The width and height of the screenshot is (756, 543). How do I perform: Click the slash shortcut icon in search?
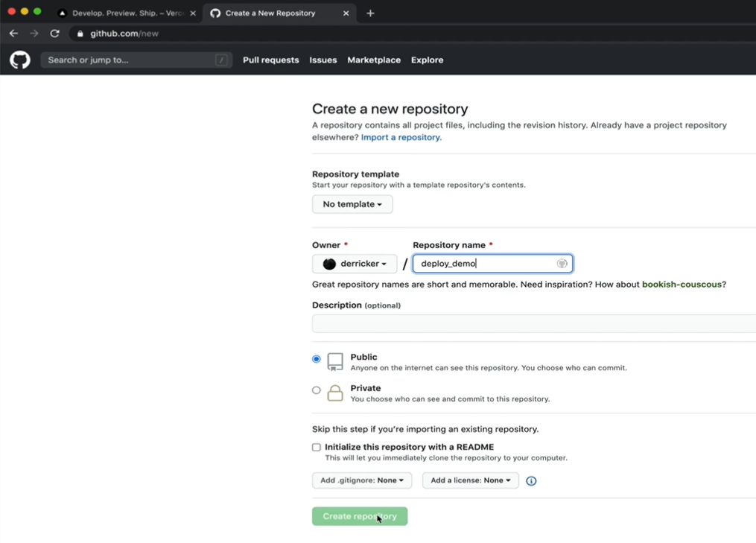click(221, 60)
